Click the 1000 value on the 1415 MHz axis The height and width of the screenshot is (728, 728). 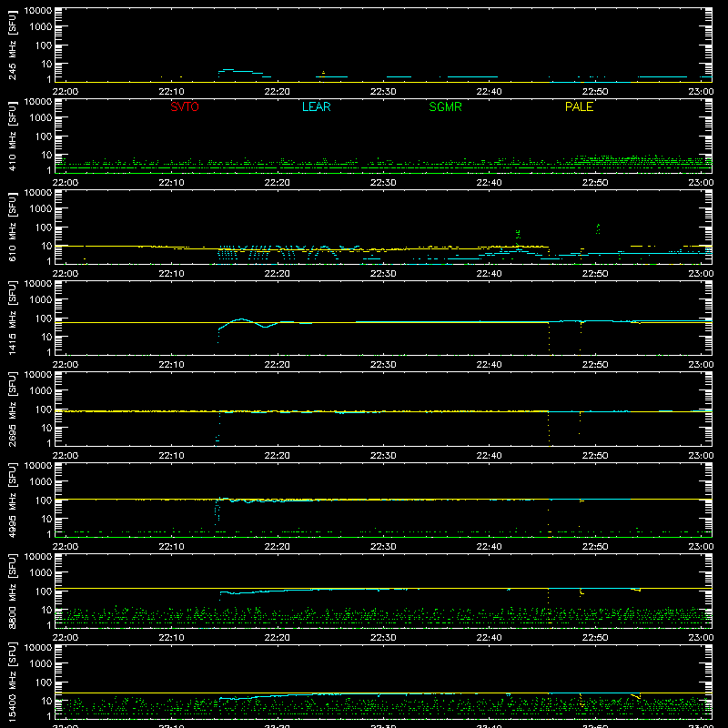[41, 300]
